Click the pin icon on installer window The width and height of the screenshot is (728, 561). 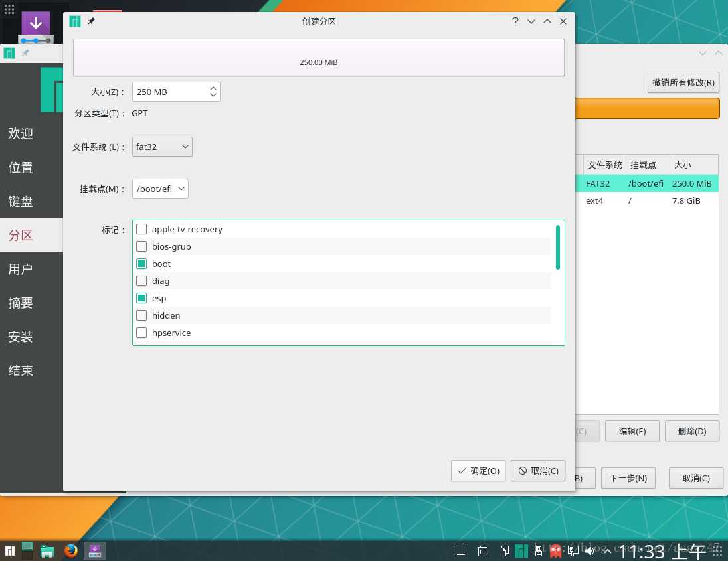click(x=25, y=53)
